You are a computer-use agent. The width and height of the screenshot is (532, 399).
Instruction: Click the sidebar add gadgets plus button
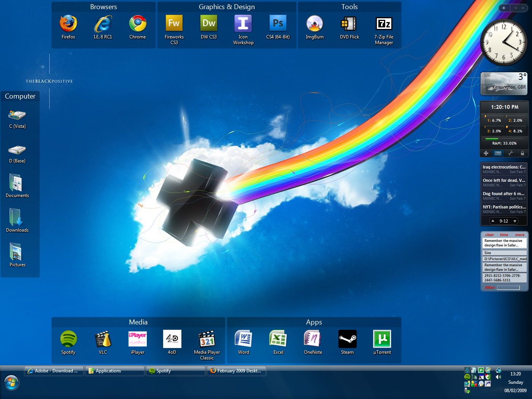pyautogui.click(x=504, y=8)
